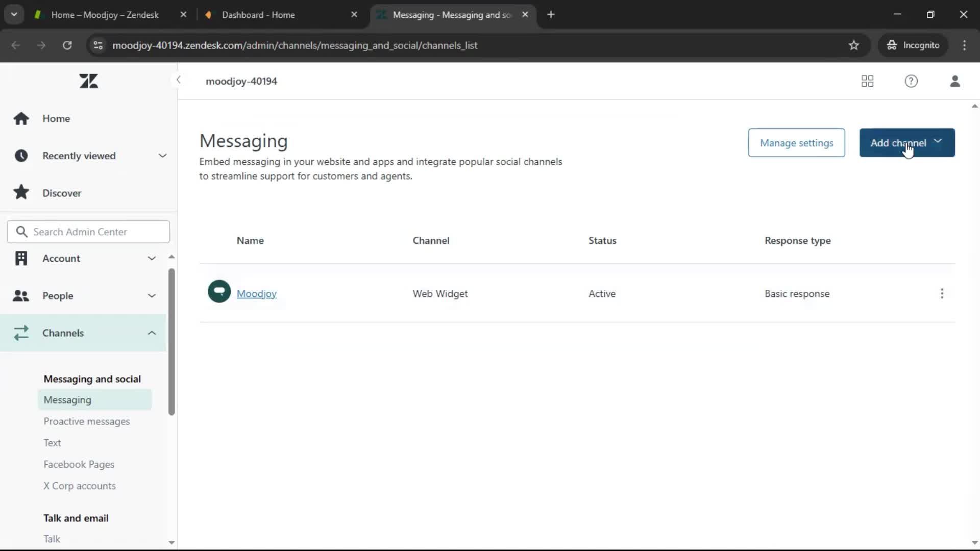This screenshot has height=551, width=980.
Task: Open the Talk sidebar item
Action: pyautogui.click(x=52, y=539)
